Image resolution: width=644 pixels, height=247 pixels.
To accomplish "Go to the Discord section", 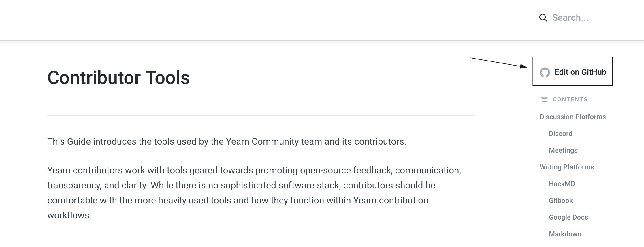I will [x=560, y=134].
